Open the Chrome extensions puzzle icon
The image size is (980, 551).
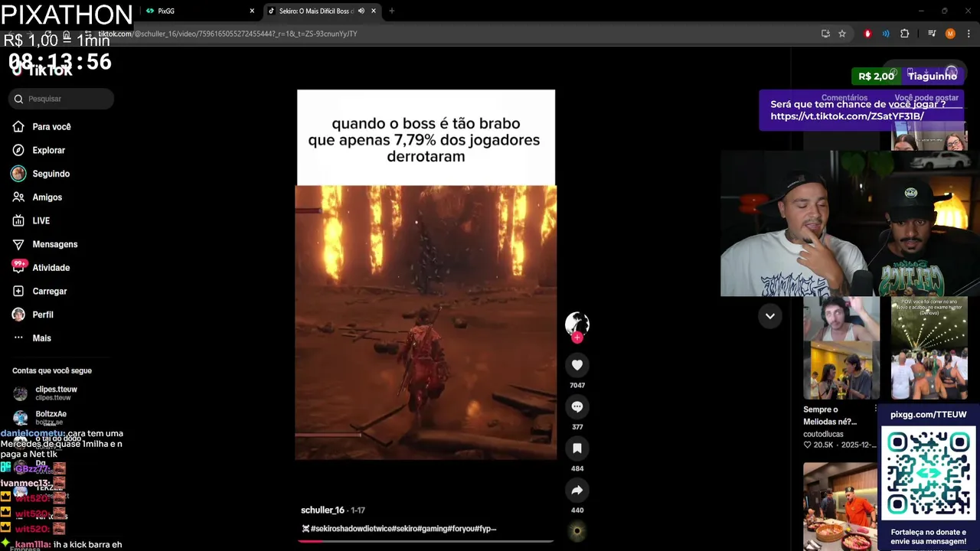coord(905,34)
